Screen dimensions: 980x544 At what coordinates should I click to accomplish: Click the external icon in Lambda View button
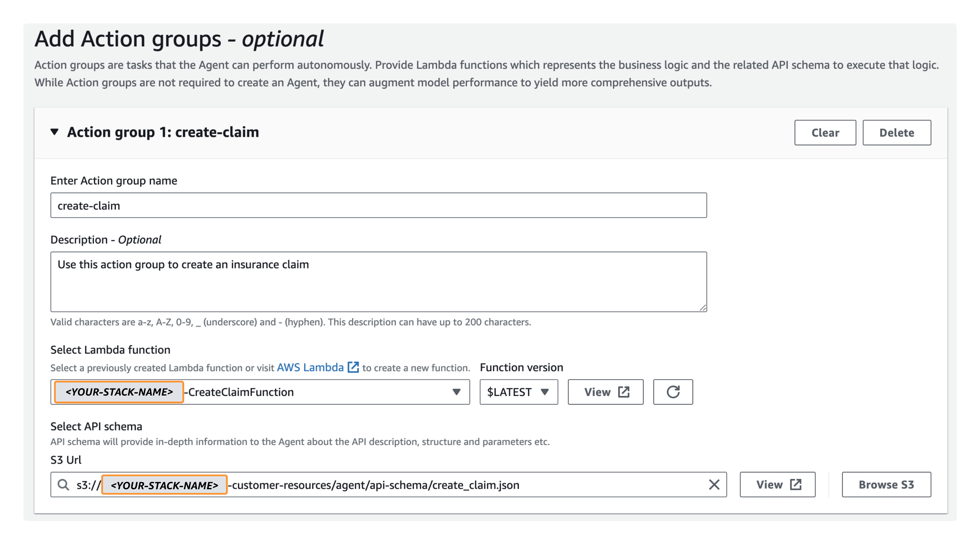(x=623, y=392)
